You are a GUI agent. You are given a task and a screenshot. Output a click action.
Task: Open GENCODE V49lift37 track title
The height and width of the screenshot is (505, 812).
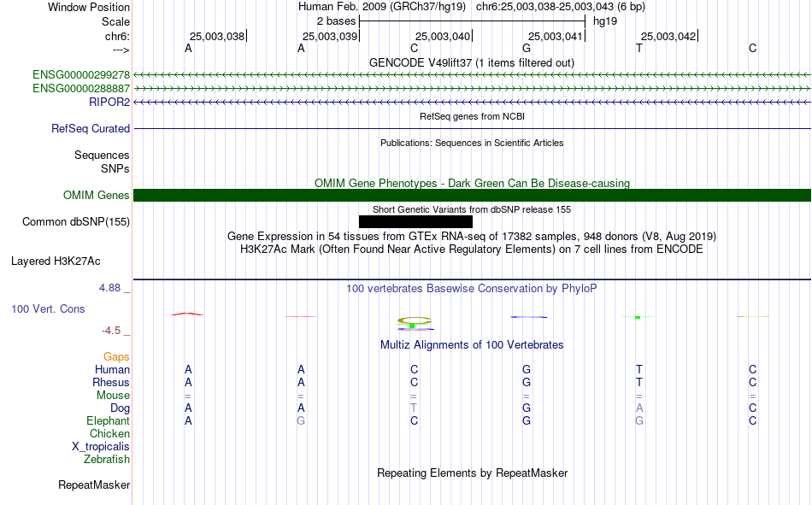tap(472, 62)
